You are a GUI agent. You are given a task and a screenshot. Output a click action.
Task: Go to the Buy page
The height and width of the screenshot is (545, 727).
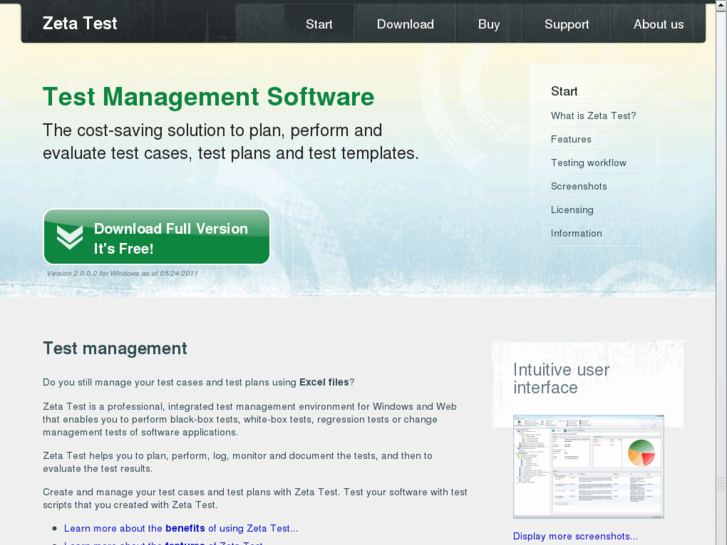tap(489, 24)
